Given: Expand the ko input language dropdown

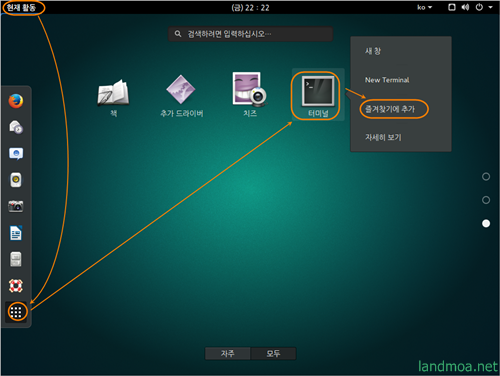Looking at the screenshot, I should (x=424, y=7).
